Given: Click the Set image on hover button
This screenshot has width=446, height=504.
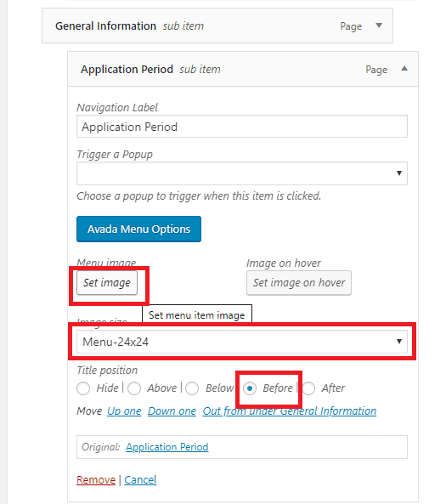Looking at the screenshot, I should pos(299,283).
